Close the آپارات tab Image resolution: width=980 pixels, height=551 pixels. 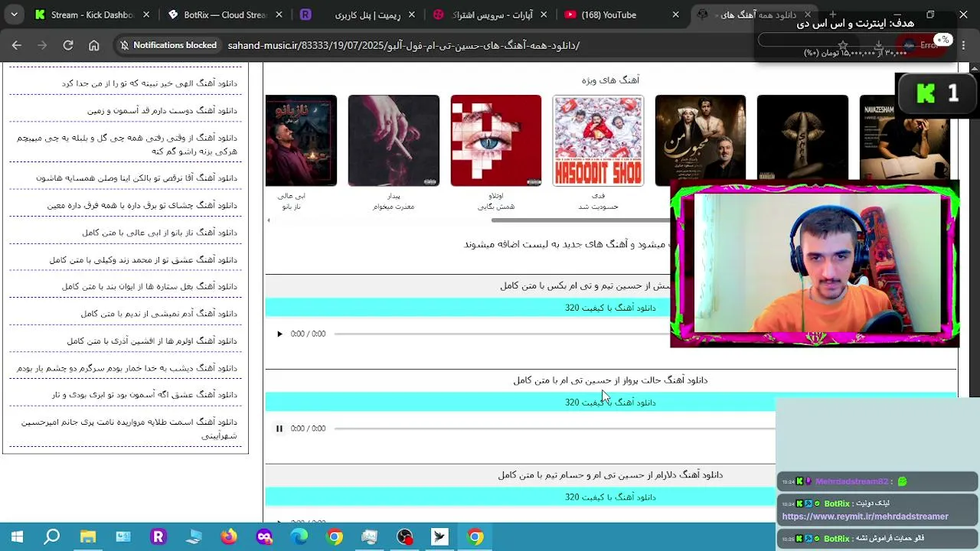pyautogui.click(x=544, y=15)
